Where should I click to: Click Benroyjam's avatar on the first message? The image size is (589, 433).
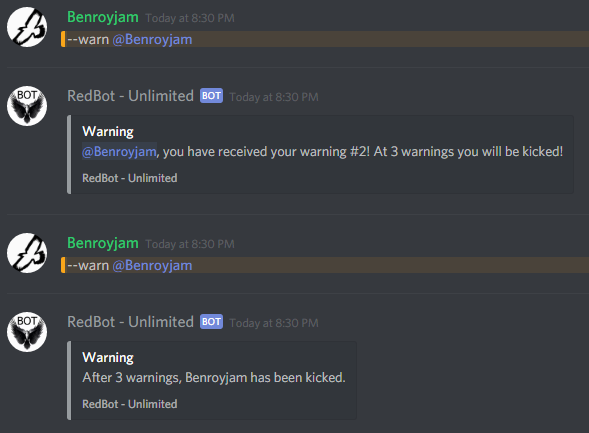(x=27, y=27)
